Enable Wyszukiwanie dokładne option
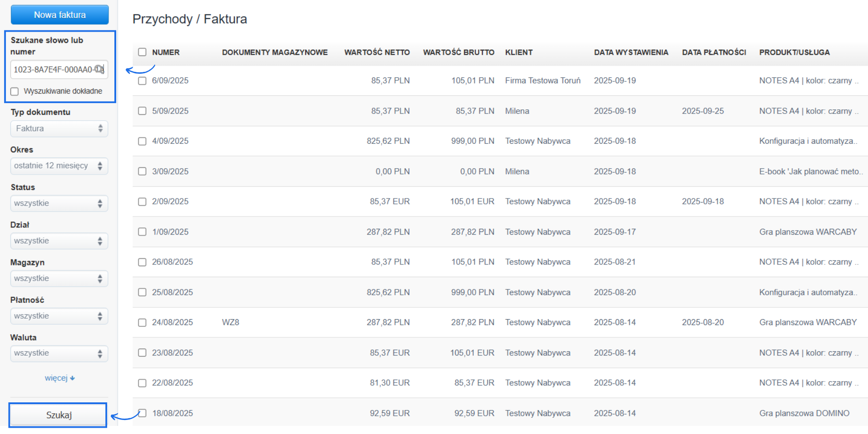Screen dimensions: 868x434 14,91
